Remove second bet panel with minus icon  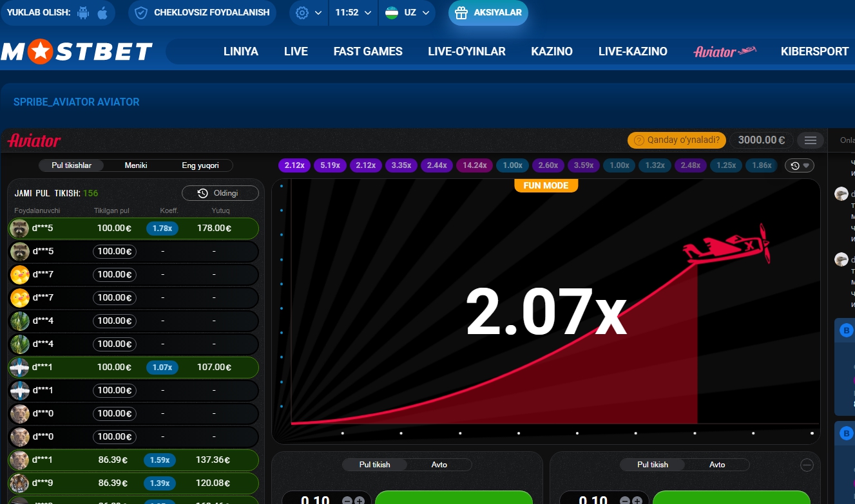[807, 465]
